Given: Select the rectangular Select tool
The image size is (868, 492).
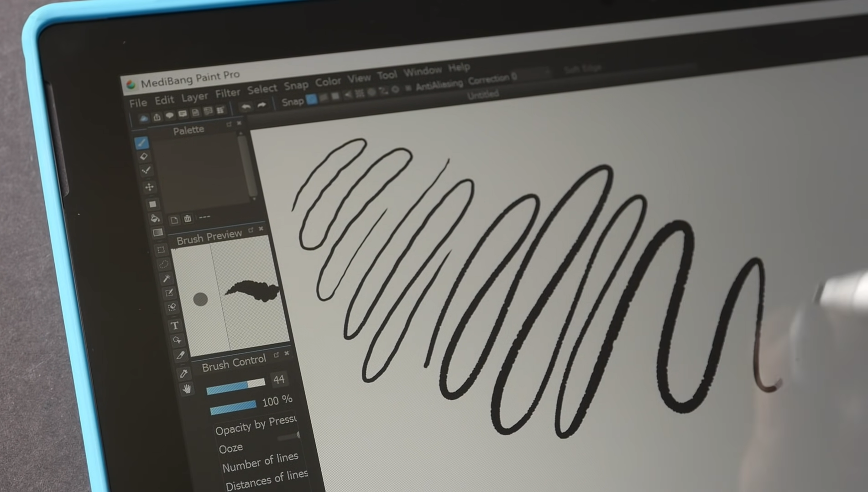Looking at the screenshot, I should click(161, 250).
